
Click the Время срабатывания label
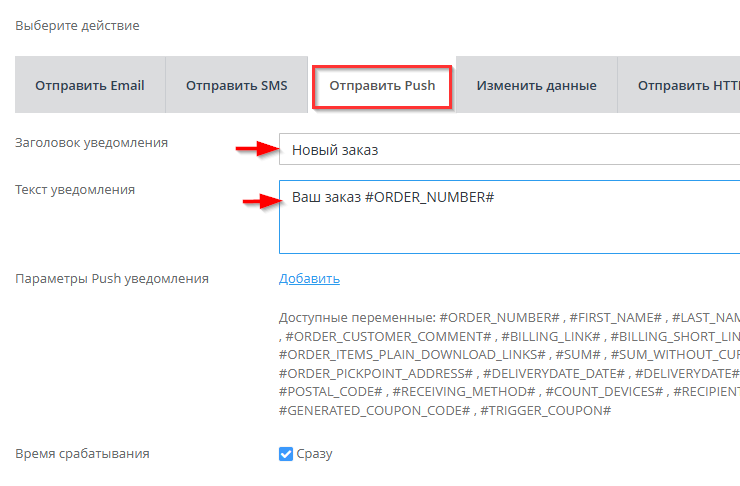[x=82, y=454]
